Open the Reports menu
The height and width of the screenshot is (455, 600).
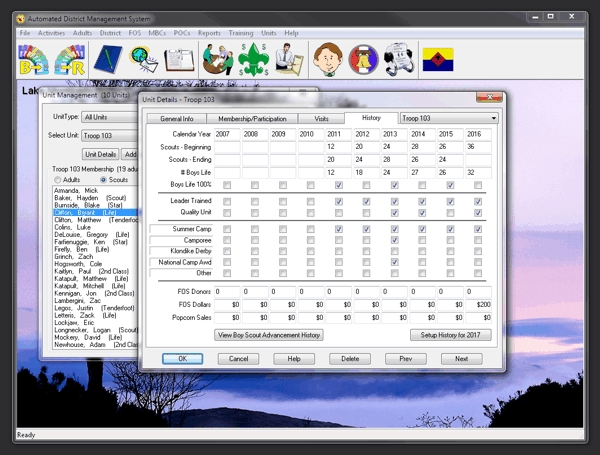(209, 33)
